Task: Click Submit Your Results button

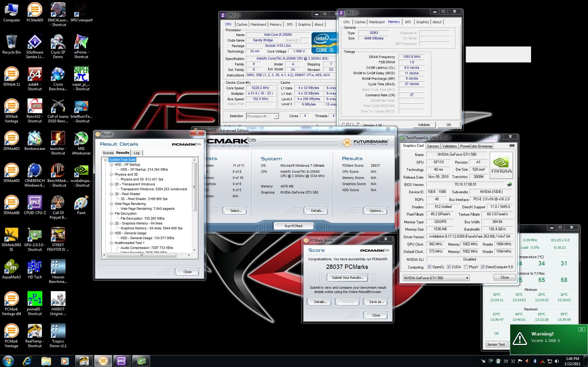Action: [x=347, y=278]
